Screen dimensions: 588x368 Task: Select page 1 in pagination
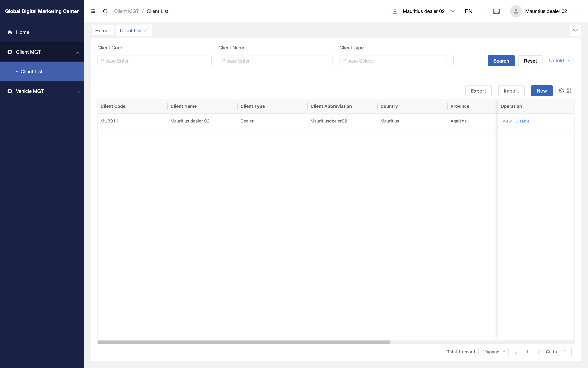coord(527,352)
